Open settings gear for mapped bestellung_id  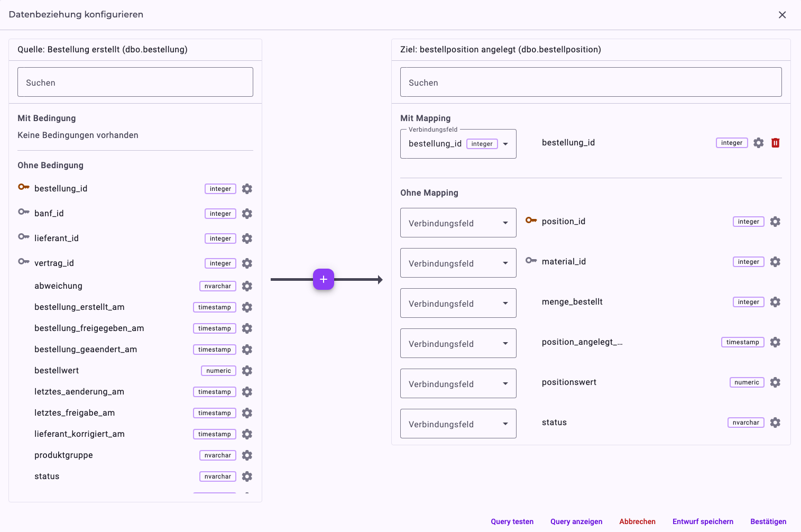point(759,143)
